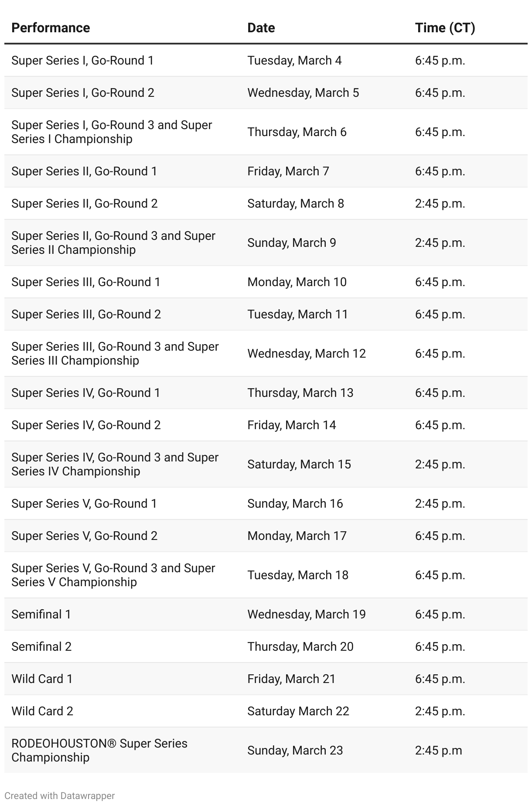Click the Time (CT) column header
The width and height of the screenshot is (532, 806).
click(x=445, y=28)
